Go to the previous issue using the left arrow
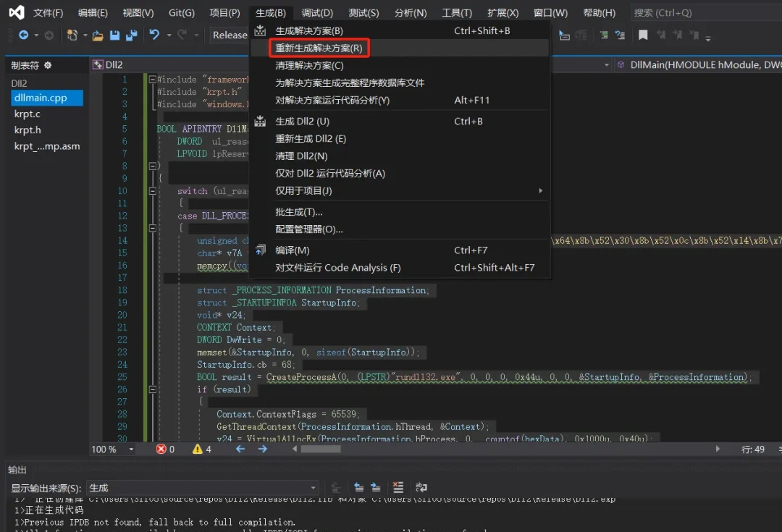 (x=240, y=449)
